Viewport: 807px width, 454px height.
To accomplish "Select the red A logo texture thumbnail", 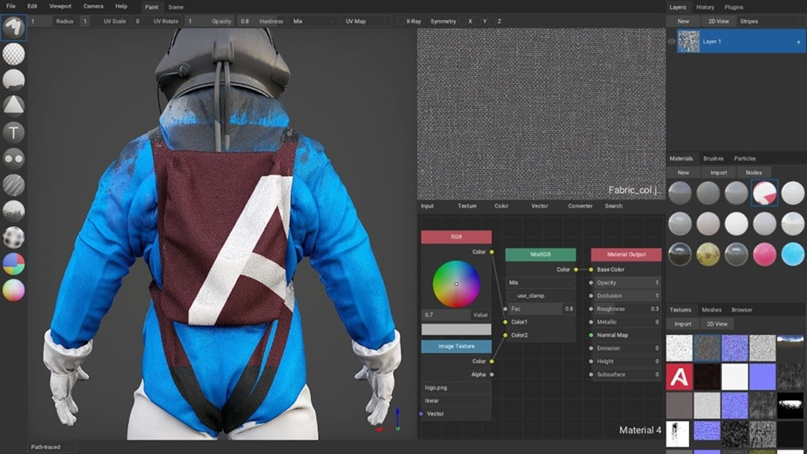I will (680, 377).
